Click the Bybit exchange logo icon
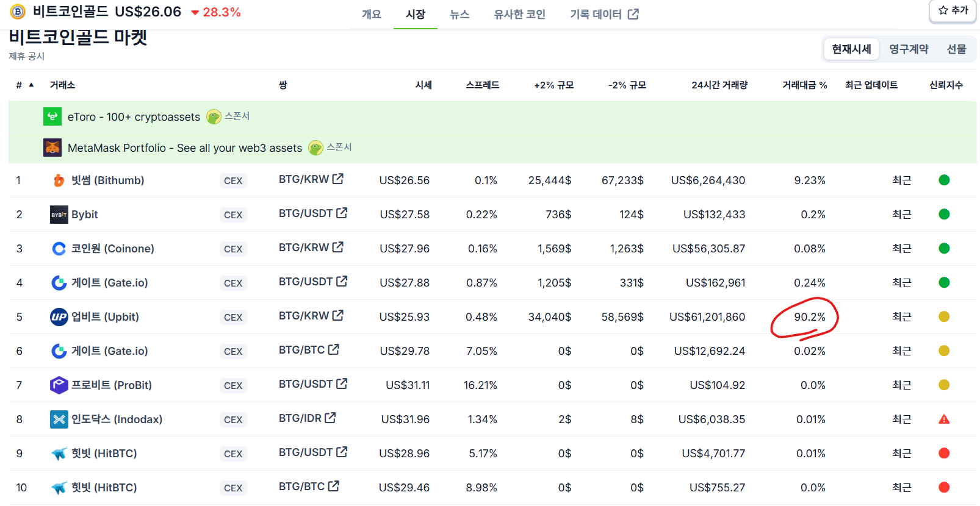980x506 pixels. pos(59,215)
